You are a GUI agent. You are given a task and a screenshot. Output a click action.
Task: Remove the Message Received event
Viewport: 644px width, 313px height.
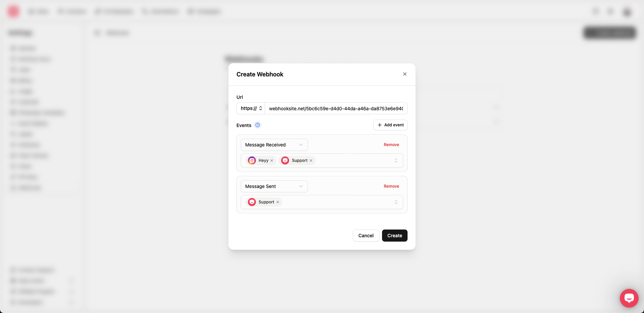[x=391, y=145]
